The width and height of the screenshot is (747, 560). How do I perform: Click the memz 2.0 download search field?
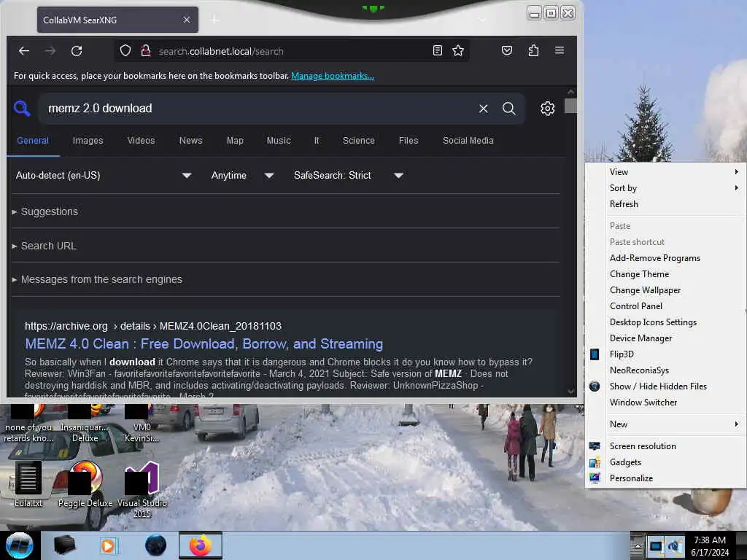(x=258, y=109)
